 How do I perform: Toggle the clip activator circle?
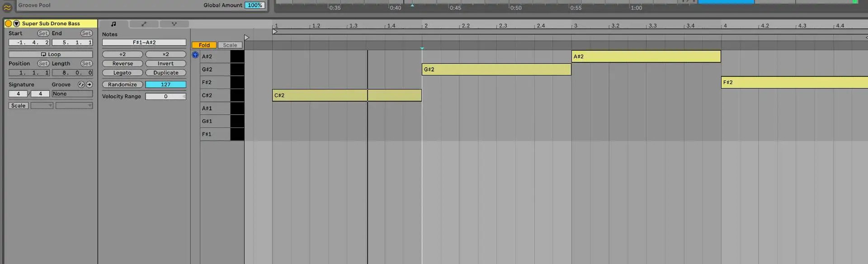[x=8, y=24]
